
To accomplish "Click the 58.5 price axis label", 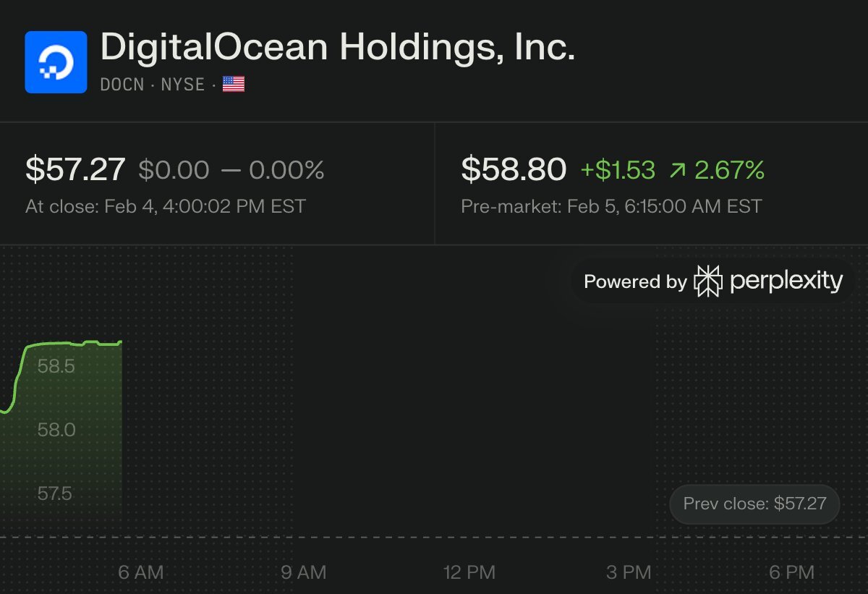I will 56,366.
